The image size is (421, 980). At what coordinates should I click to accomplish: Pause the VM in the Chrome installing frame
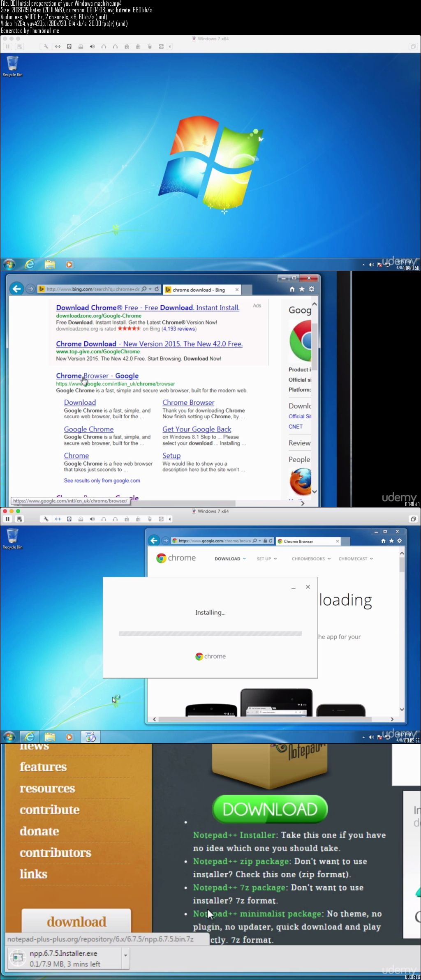coord(7,519)
